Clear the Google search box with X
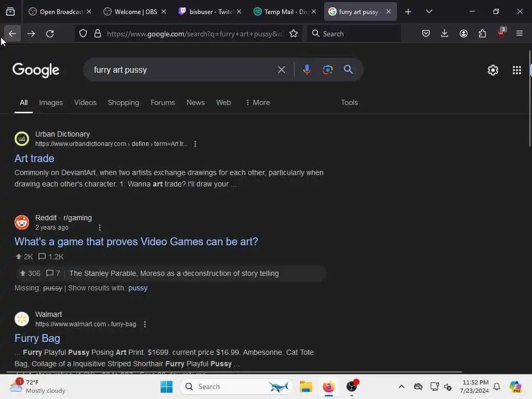This screenshot has height=399, width=532. click(x=281, y=70)
